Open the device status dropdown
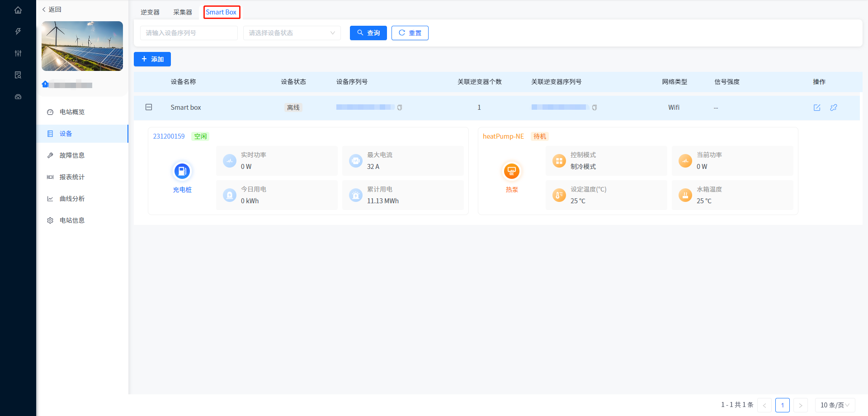Viewport: 868px width, 416px height. (x=292, y=33)
